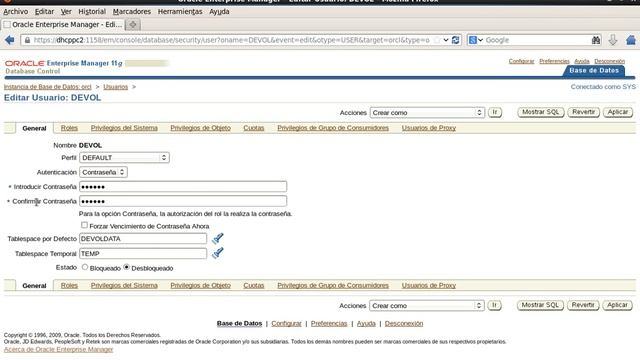Click the bottom Aplicar button

pyautogui.click(x=618, y=305)
